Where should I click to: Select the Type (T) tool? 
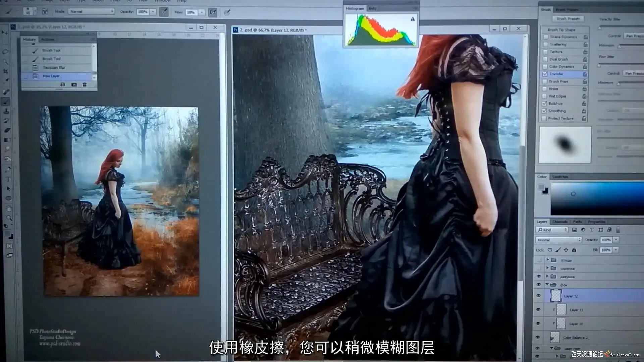coord(8,179)
